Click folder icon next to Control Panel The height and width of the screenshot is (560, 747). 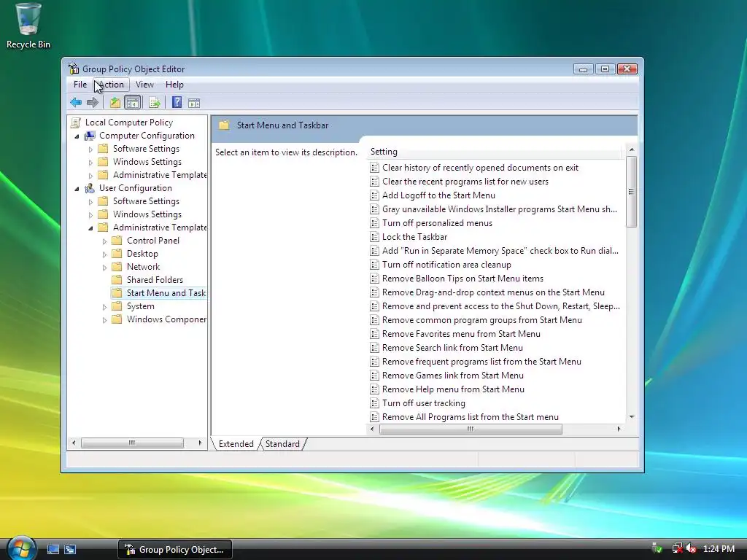117,241
